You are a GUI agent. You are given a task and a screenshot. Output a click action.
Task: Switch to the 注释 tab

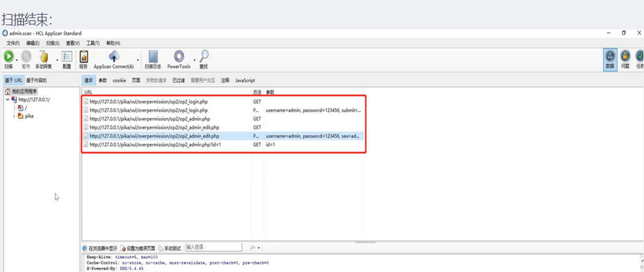pyautogui.click(x=225, y=80)
